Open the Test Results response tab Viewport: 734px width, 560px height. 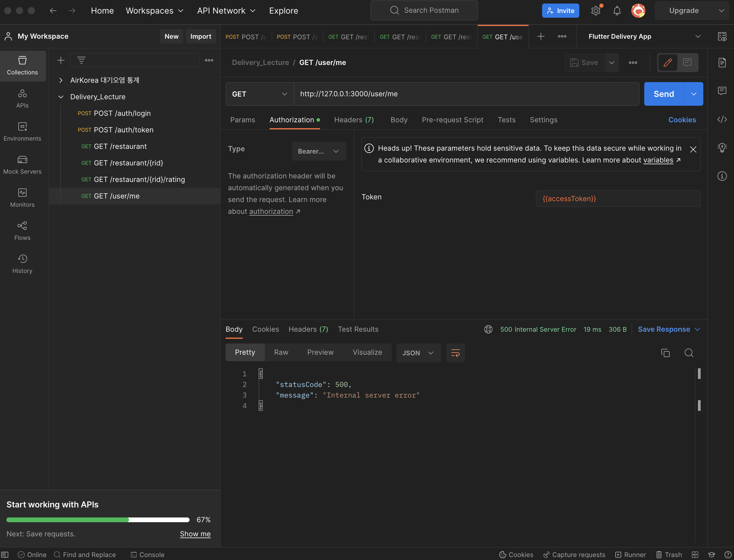pyautogui.click(x=358, y=329)
